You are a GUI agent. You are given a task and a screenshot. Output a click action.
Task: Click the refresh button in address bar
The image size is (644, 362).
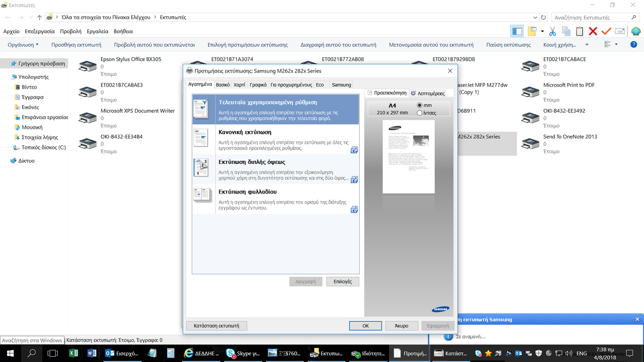(543, 17)
